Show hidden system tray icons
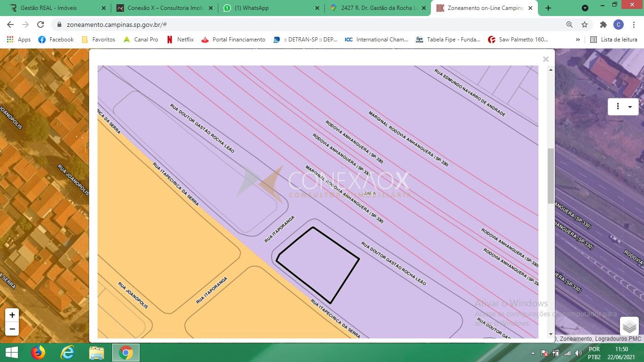This screenshot has width=644, height=362. click(x=533, y=353)
